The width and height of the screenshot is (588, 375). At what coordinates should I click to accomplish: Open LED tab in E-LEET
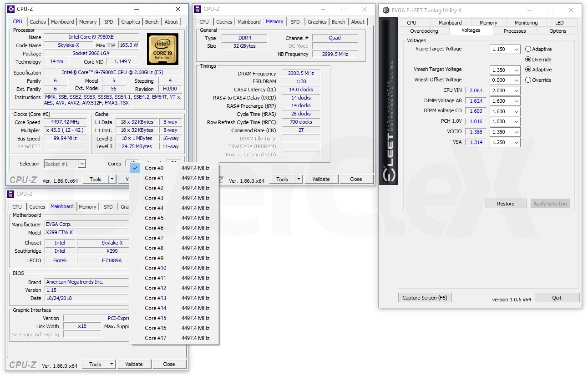(x=559, y=23)
